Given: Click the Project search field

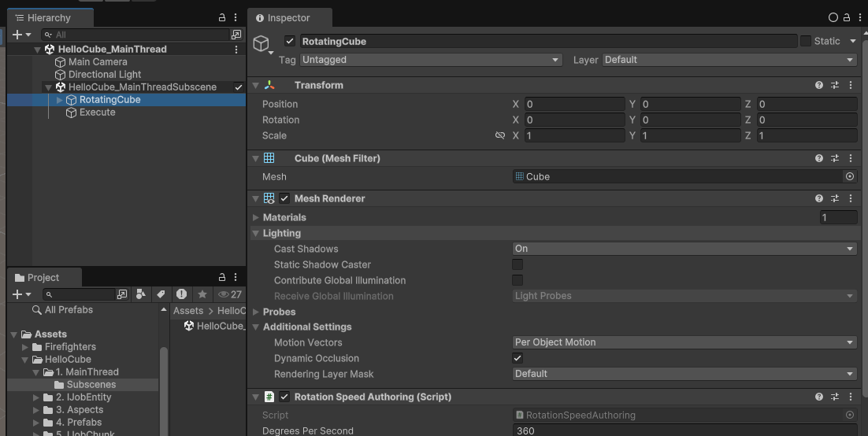Looking at the screenshot, I should coord(80,294).
